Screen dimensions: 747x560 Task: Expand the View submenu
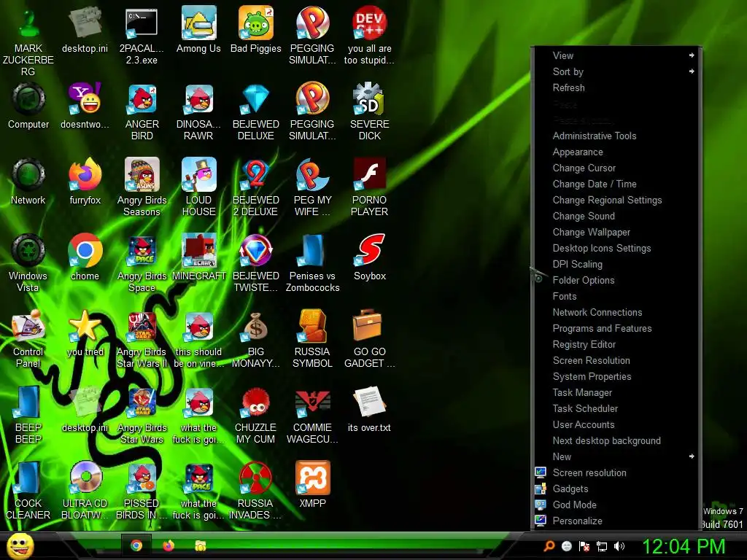tap(616, 55)
